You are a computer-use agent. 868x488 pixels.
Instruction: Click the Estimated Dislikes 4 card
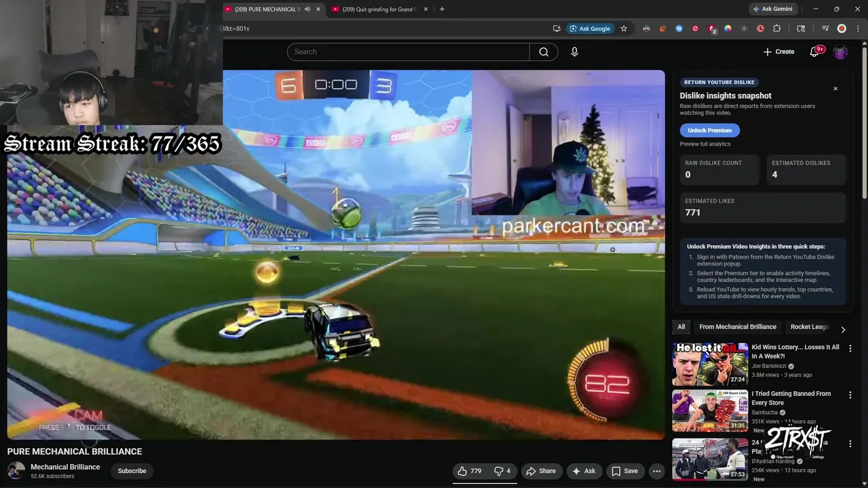point(806,169)
